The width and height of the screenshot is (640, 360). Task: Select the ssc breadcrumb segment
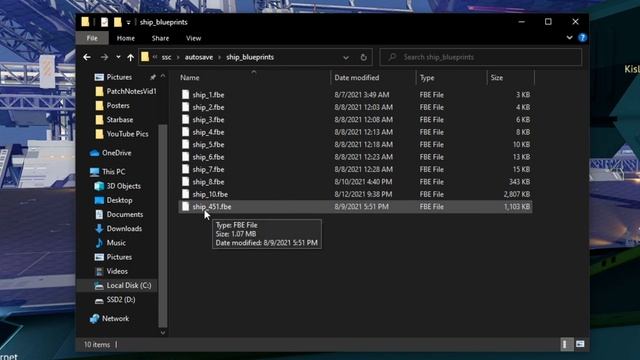click(x=166, y=57)
